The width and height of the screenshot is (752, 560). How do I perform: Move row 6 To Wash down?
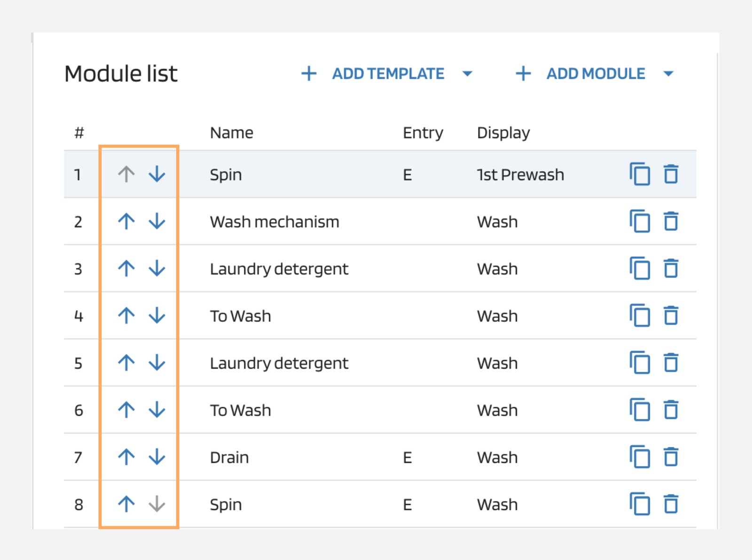click(x=157, y=410)
